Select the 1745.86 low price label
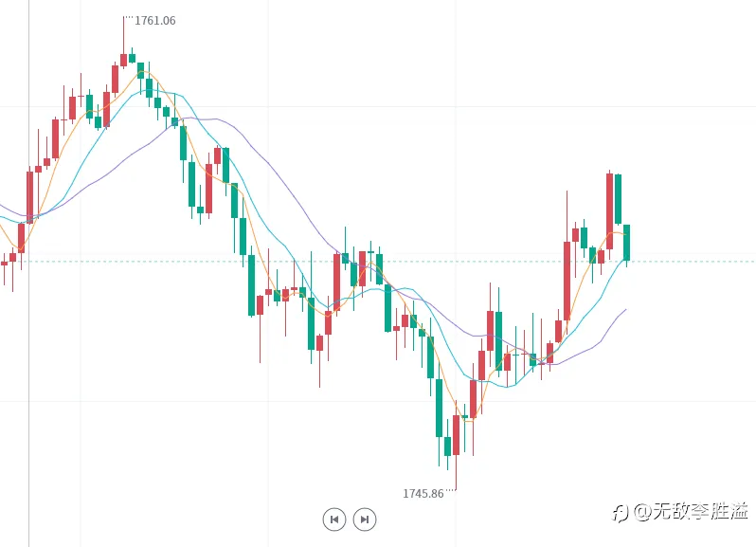 tap(423, 494)
